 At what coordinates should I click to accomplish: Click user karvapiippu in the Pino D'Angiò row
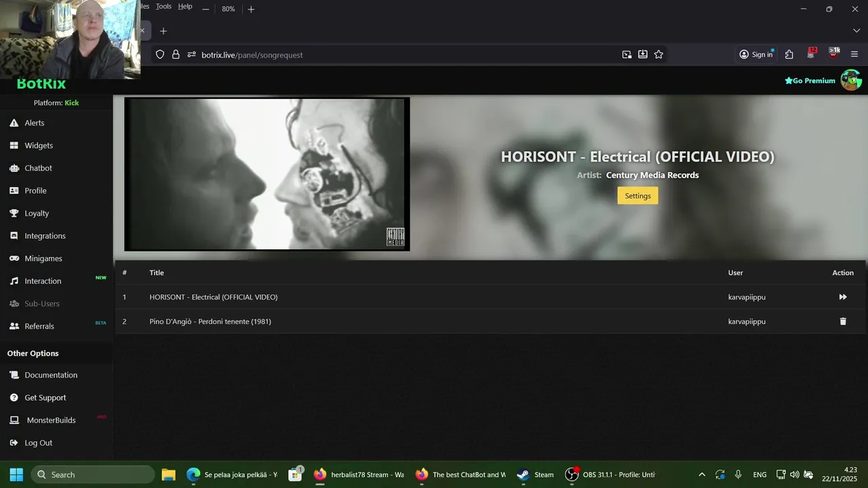[x=747, y=321]
